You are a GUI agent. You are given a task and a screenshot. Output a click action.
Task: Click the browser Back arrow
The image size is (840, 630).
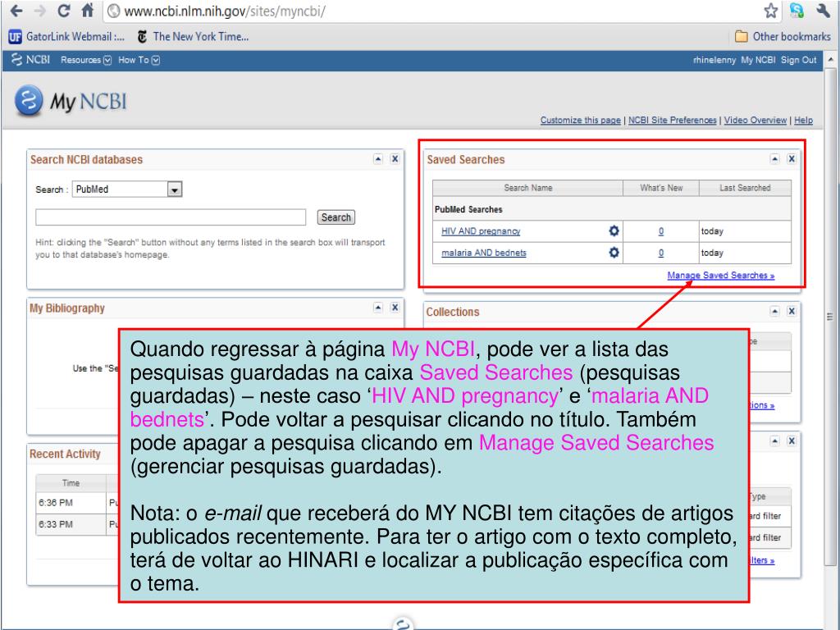tap(16, 10)
